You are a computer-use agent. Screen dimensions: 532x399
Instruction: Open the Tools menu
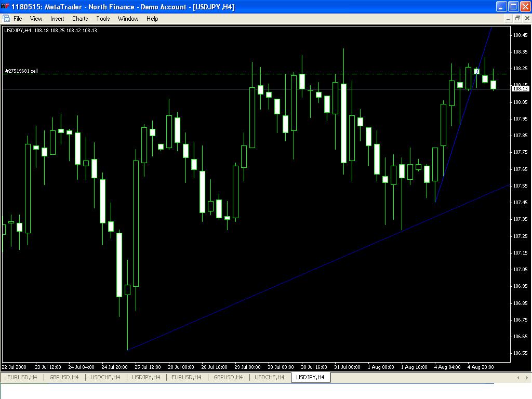pos(103,19)
